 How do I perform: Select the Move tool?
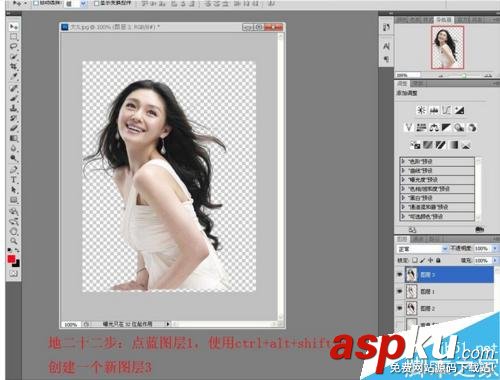coord(14,26)
